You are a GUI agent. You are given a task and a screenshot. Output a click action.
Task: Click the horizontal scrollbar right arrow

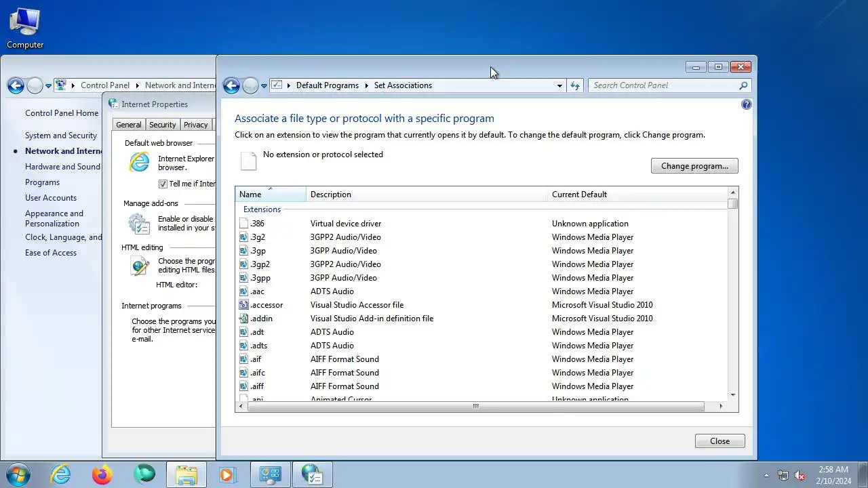[721, 406]
